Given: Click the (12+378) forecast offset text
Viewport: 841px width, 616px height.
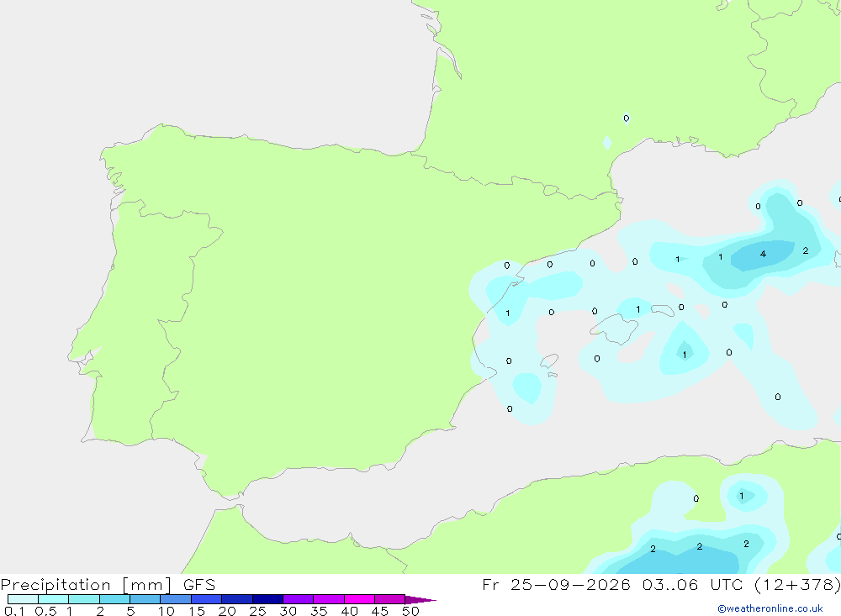Looking at the screenshot, I should click(x=798, y=584).
